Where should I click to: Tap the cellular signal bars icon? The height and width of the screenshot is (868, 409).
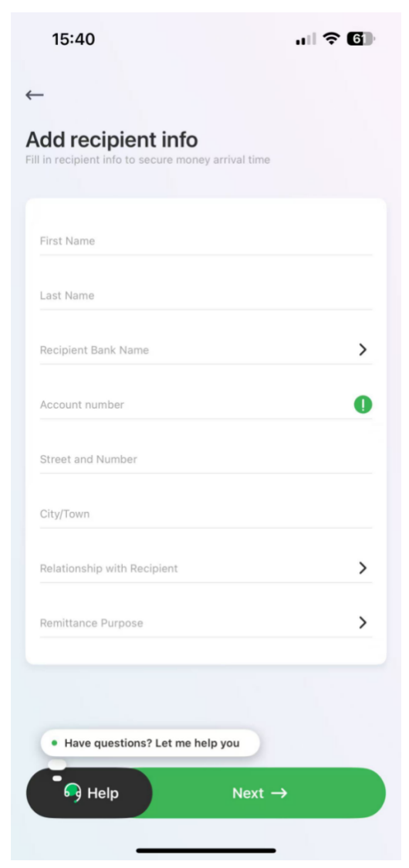coord(306,39)
